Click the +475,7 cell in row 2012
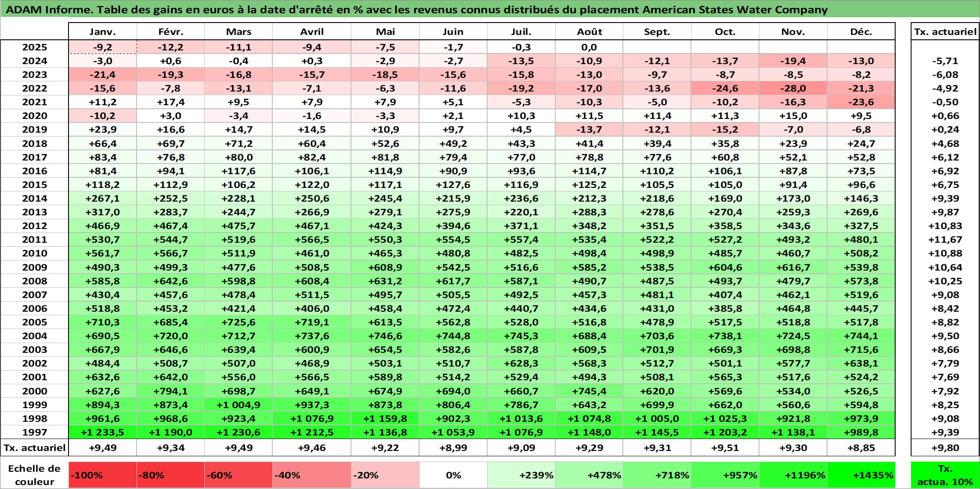The width and height of the screenshot is (980, 489). click(x=238, y=226)
